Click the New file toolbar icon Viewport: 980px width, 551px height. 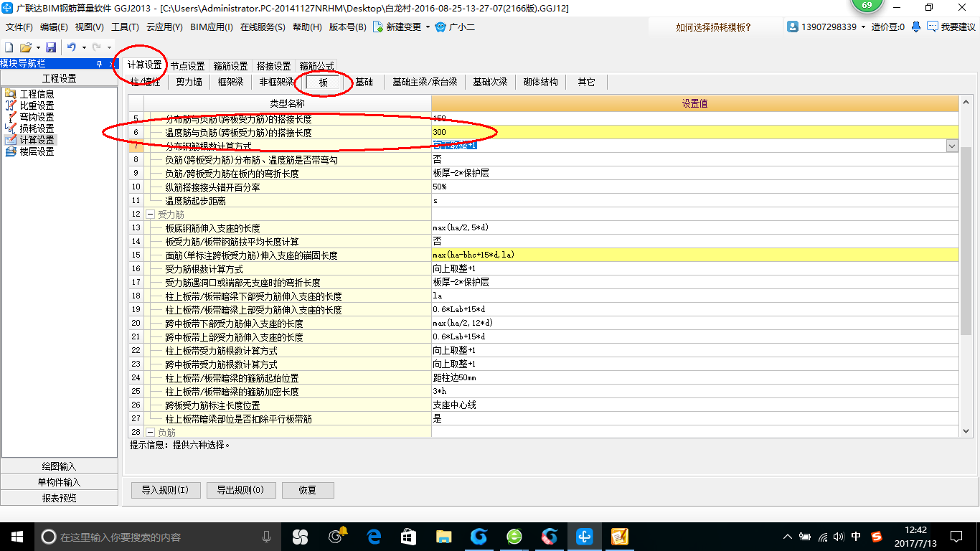point(9,47)
